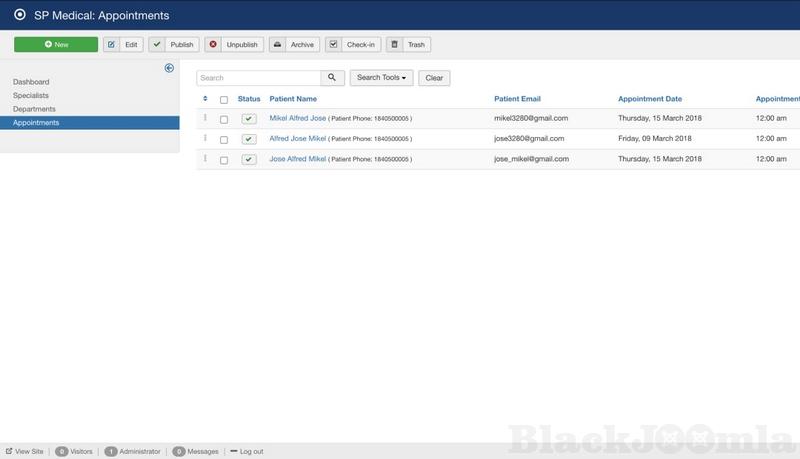
Task: Click the Trash toolbar button
Action: (409, 45)
